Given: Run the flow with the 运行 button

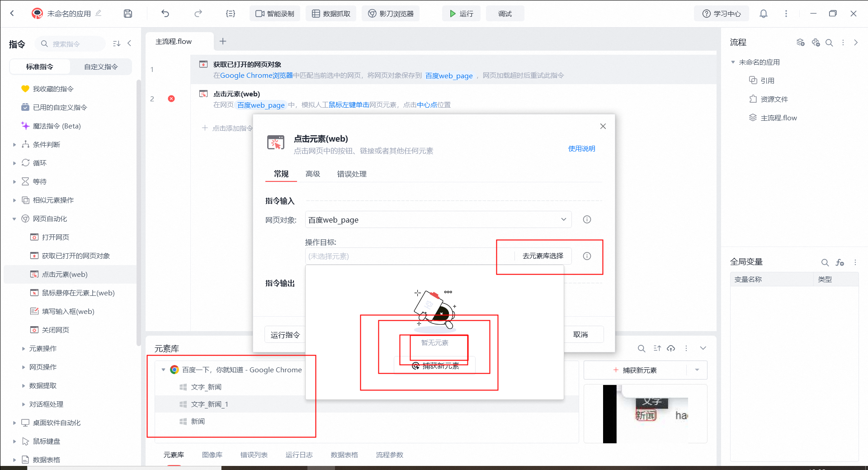Looking at the screenshot, I should pyautogui.click(x=461, y=14).
